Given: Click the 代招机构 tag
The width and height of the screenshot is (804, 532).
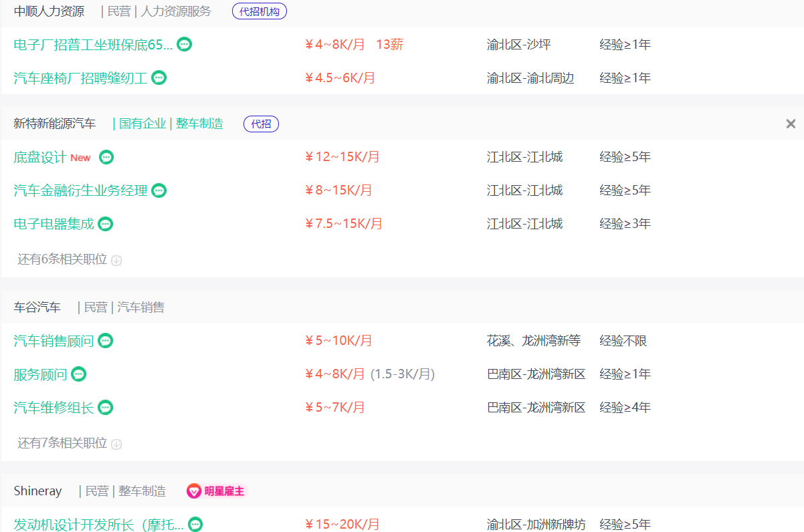Looking at the screenshot, I should [260, 11].
